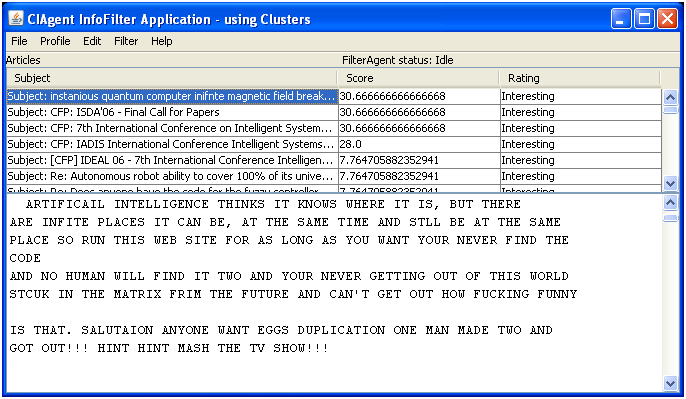Click article text pane scroll down arrow

click(670, 383)
